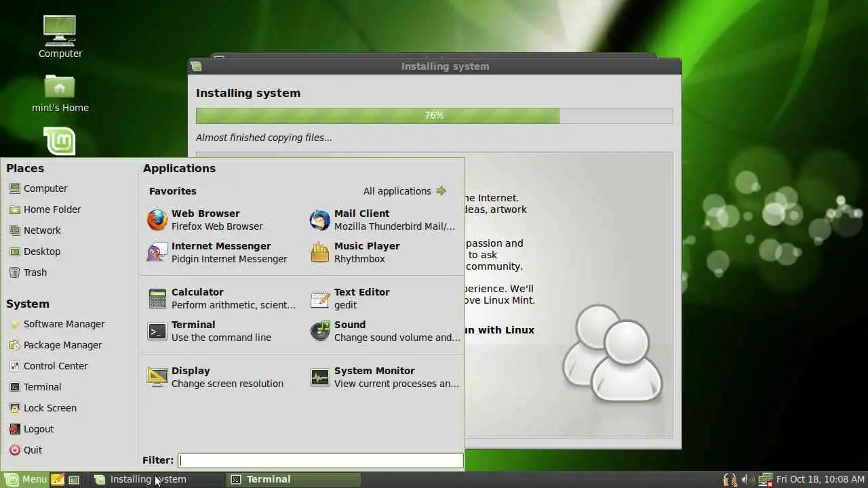The width and height of the screenshot is (868, 488).
Task: Launch Firefox Web Browser icon
Action: tap(157, 220)
